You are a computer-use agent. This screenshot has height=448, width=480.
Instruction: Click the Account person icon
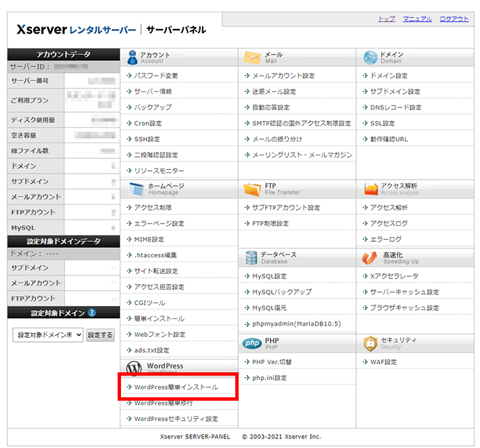pyautogui.click(x=133, y=57)
